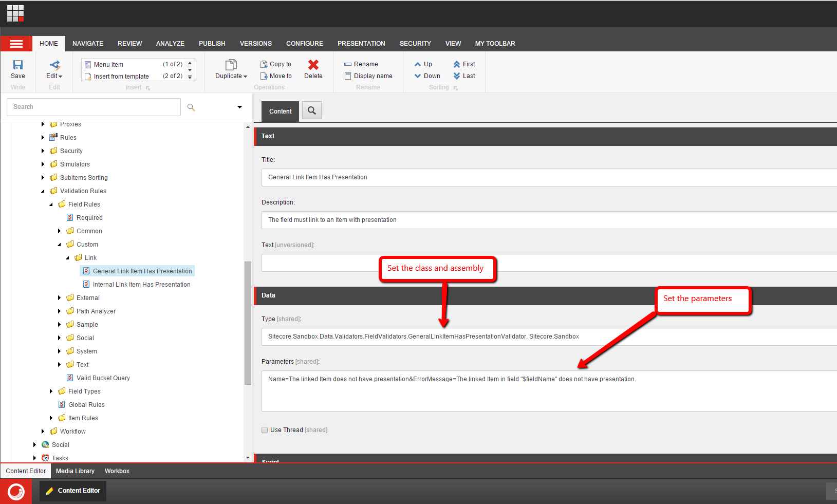This screenshot has height=504, width=837.
Task: Click the Save icon in the ribbon
Action: point(18,65)
